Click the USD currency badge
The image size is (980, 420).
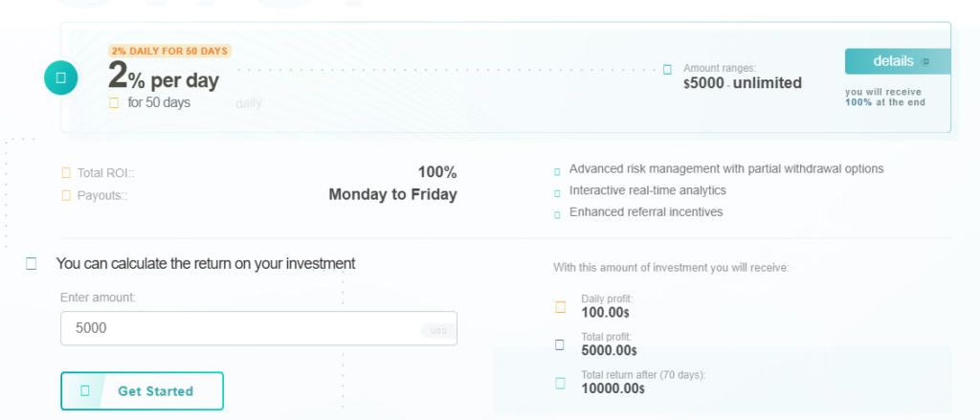pos(438,331)
